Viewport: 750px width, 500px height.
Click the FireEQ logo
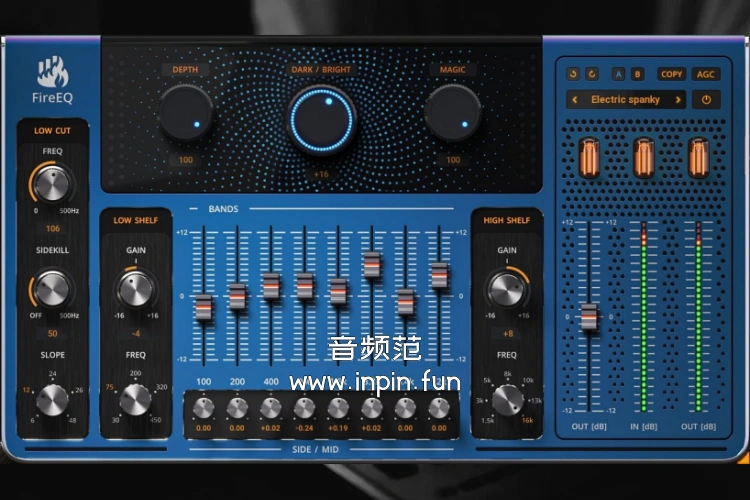point(53,80)
